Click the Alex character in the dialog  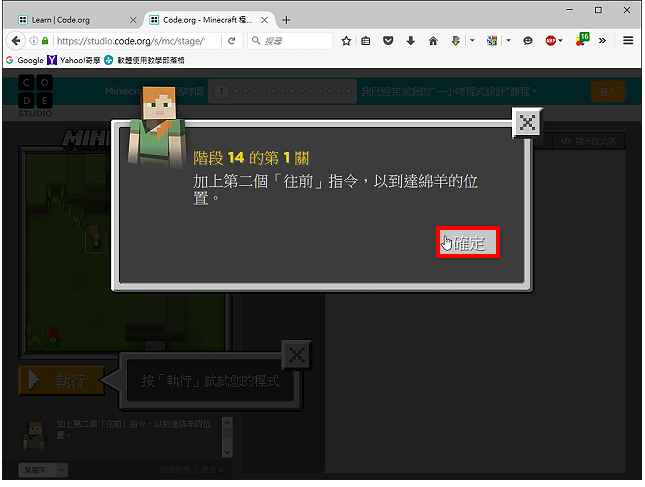click(157, 128)
